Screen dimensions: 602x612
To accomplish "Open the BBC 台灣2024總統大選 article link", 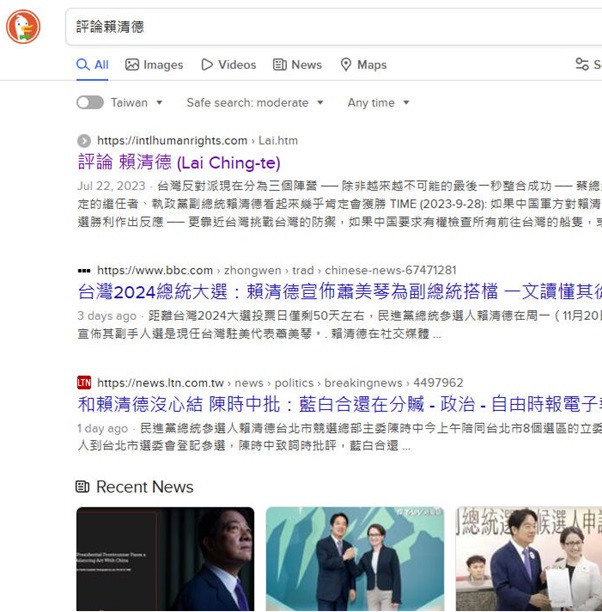I will pos(340,292).
